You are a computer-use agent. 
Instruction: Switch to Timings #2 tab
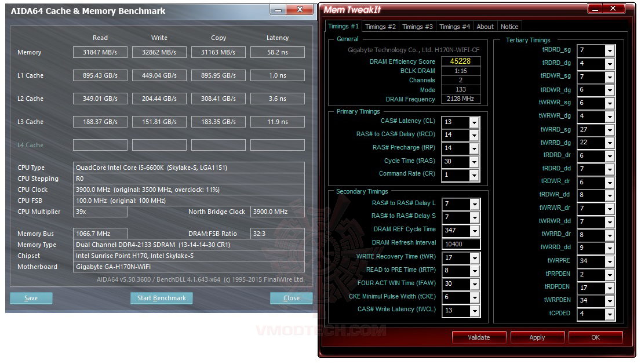coord(380,27)
